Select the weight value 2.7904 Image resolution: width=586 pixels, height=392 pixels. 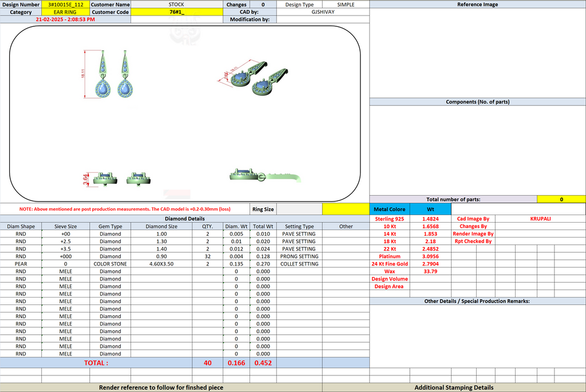point(430,264)
